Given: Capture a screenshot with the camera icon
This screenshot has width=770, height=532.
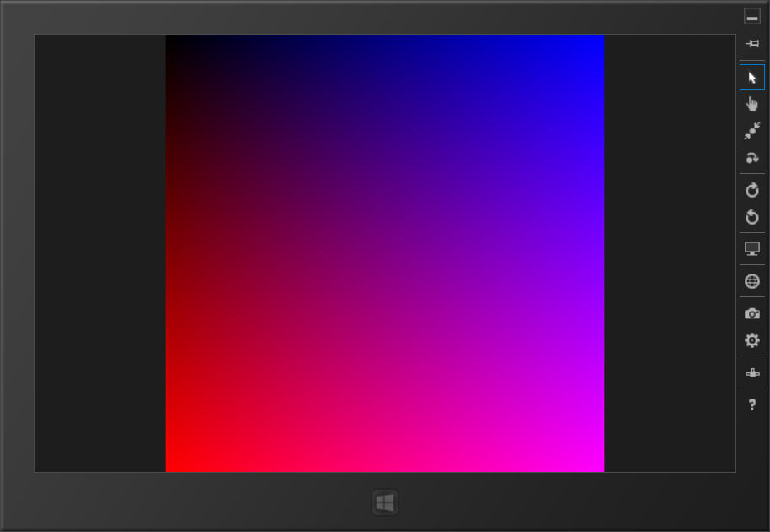Looking at the screenshot, I should [751, 313].
